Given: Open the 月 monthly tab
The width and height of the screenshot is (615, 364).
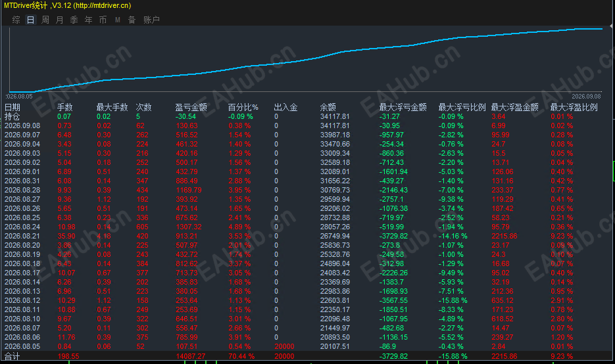Looking at the screenshot, I should click(x=60, y=20).
